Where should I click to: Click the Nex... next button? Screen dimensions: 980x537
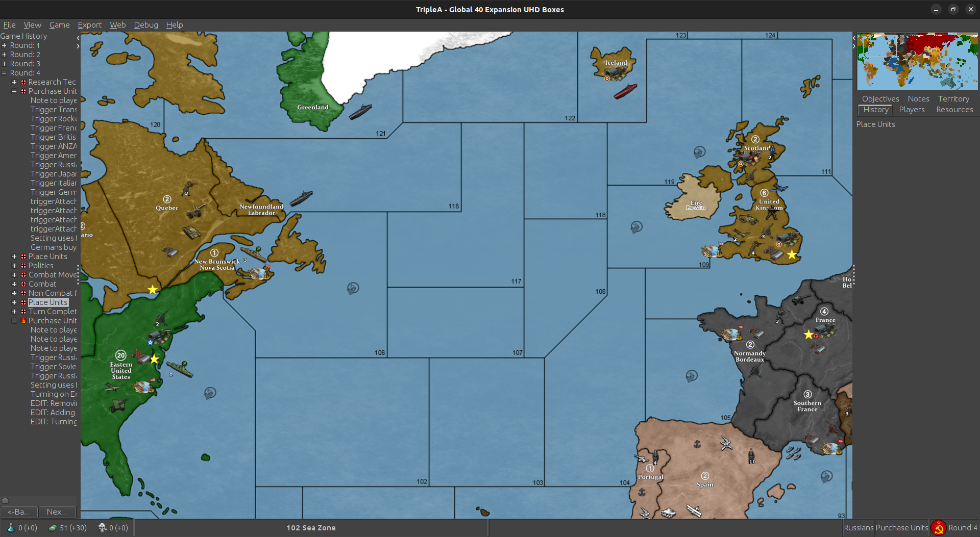pos(57,512)
